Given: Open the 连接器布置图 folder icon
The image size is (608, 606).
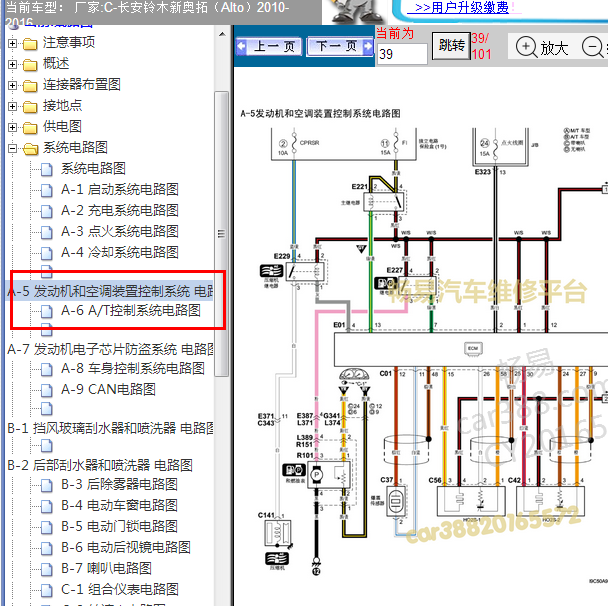Looking at the screenshot, I should 30,86.
